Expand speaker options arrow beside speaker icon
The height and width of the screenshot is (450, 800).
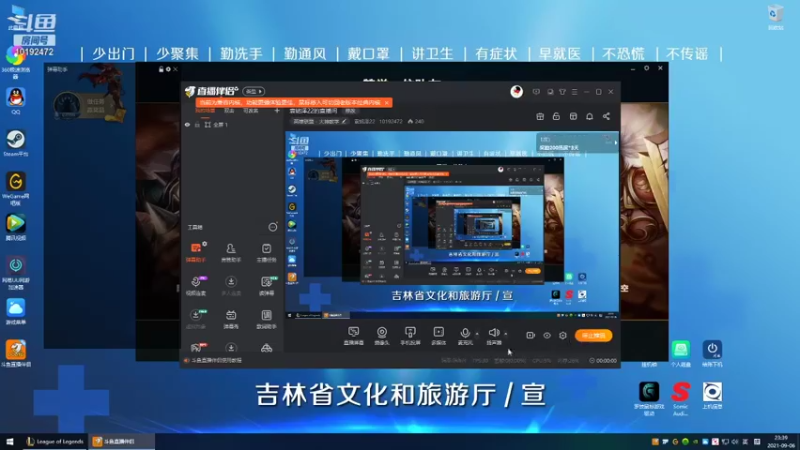[x=506, y=334]
